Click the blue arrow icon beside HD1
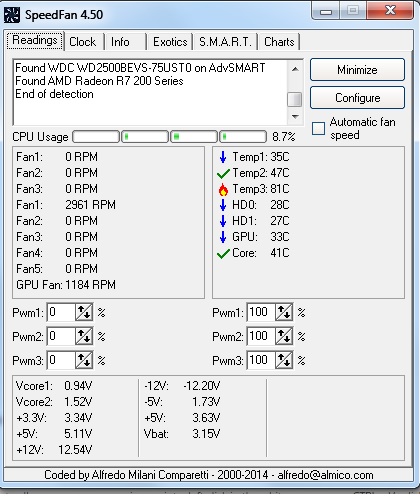 pyautogui.click(x=223, y=221)
